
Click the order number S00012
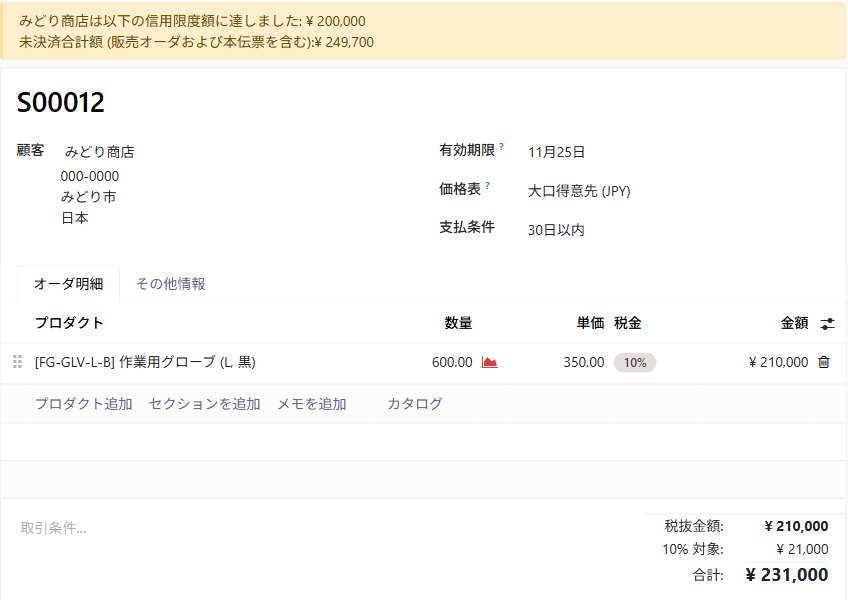tap(61, 103)
